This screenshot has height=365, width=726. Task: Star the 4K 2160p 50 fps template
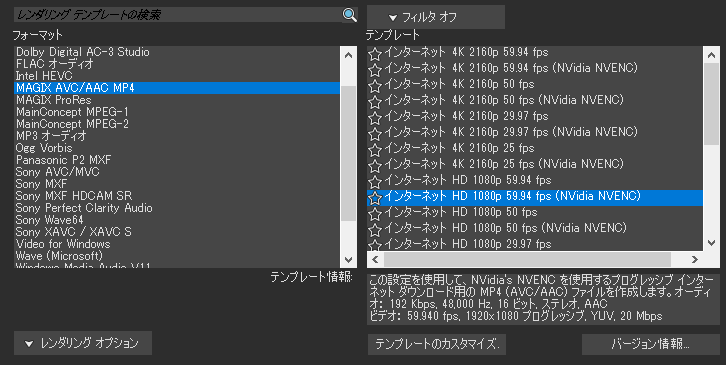click(375, 86)
